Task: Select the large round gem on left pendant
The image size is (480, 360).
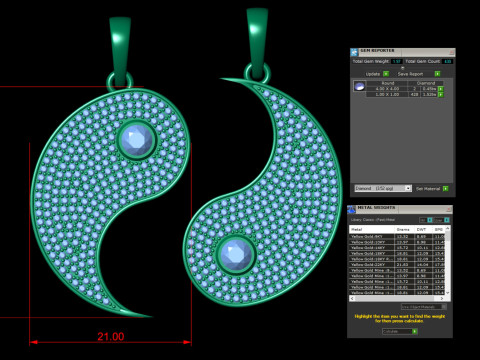Action: [137, 140]
